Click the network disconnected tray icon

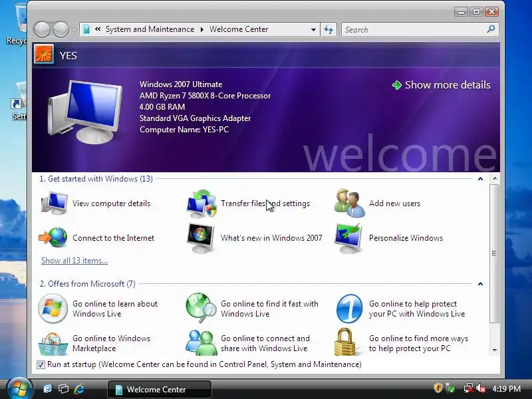pos(469,388)
